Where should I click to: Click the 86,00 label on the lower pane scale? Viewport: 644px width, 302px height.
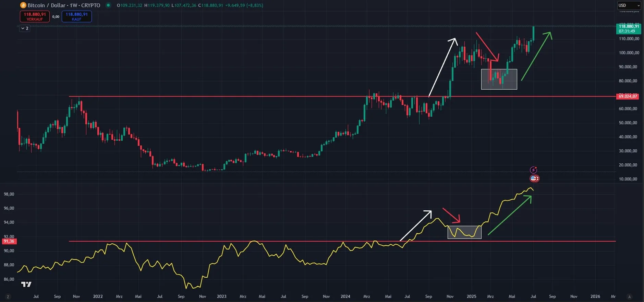click(x=9, y=279)
